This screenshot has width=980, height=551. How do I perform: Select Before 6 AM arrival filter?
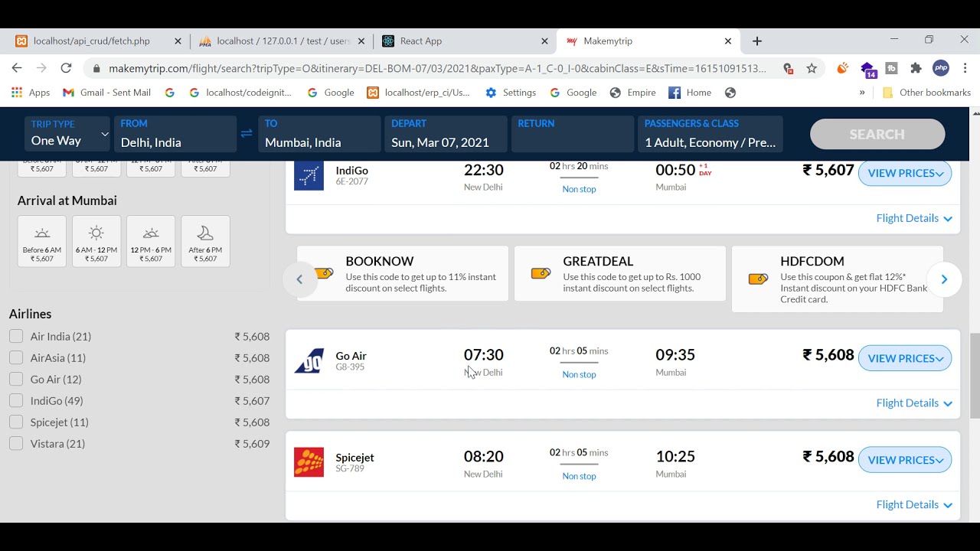pos(42,241)
